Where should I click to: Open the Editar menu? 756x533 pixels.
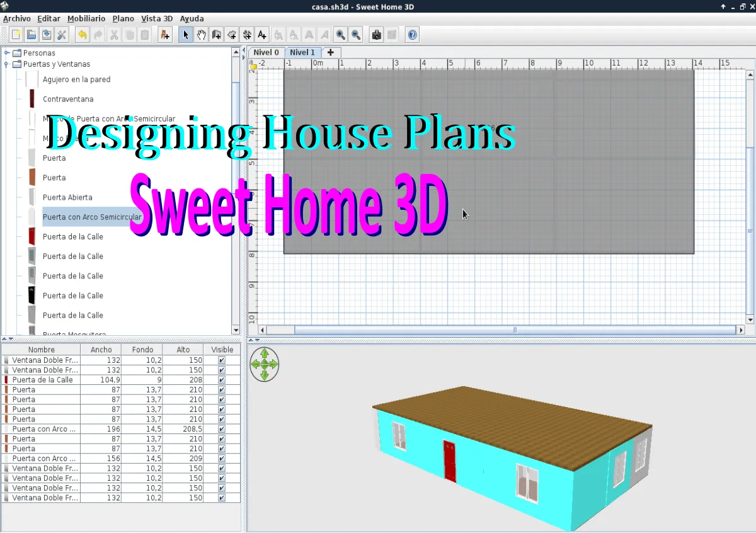(x=49, y=18)
